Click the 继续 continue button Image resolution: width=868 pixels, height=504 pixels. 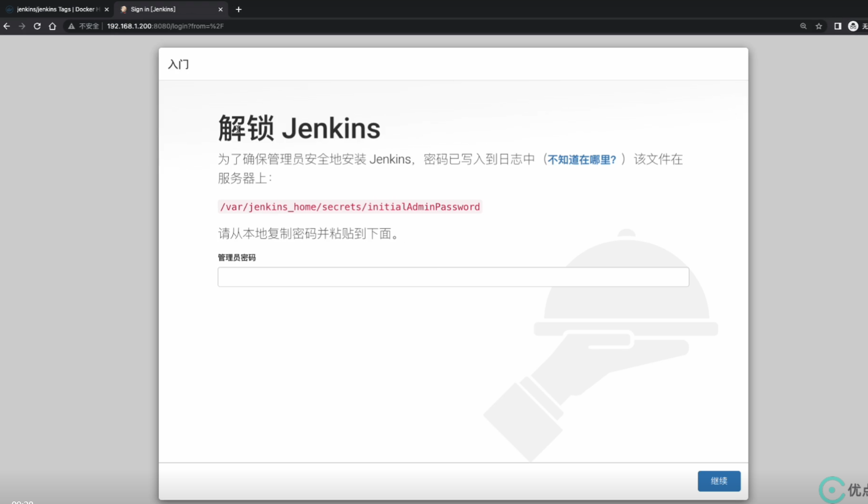[719, 481]
